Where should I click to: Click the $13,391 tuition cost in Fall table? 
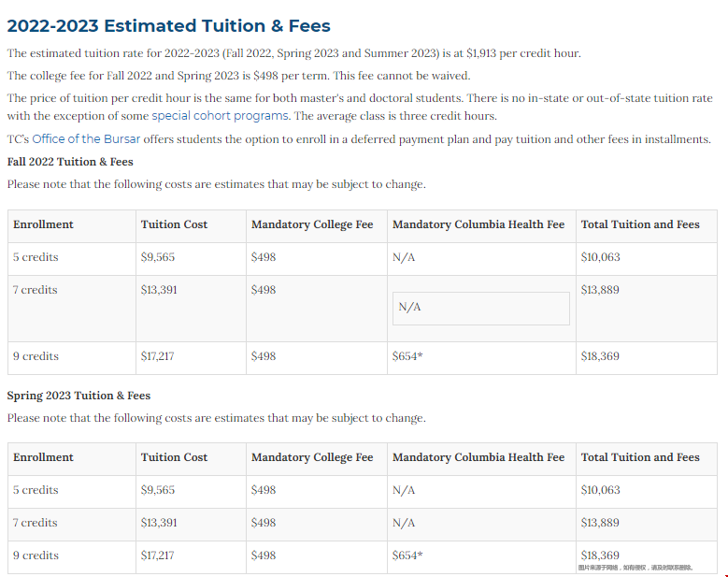click(x=158, y=290)
